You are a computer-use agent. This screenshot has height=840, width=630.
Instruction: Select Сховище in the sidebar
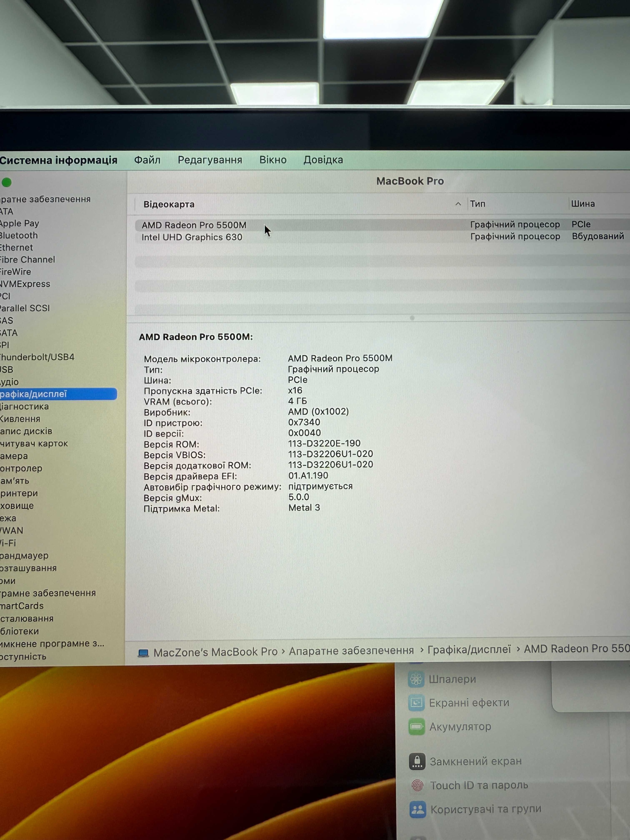(17, 506)
